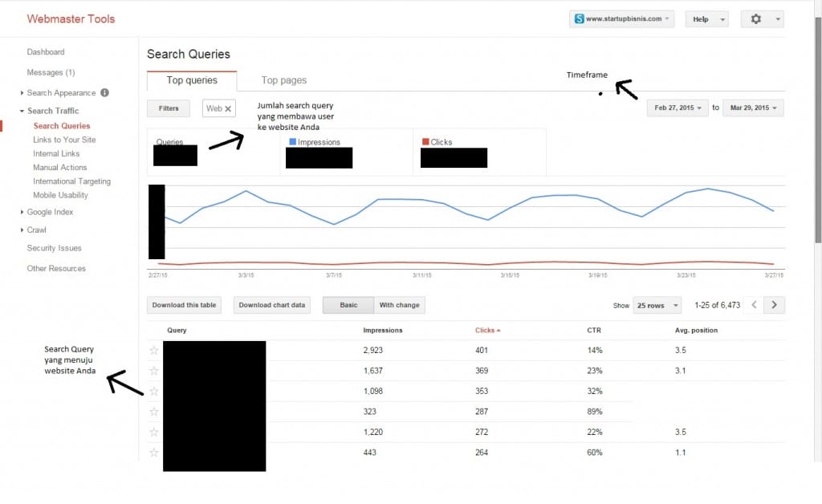Screen dimensions: 822x504
Task: Switch to With change view
Action: [399, 305]
